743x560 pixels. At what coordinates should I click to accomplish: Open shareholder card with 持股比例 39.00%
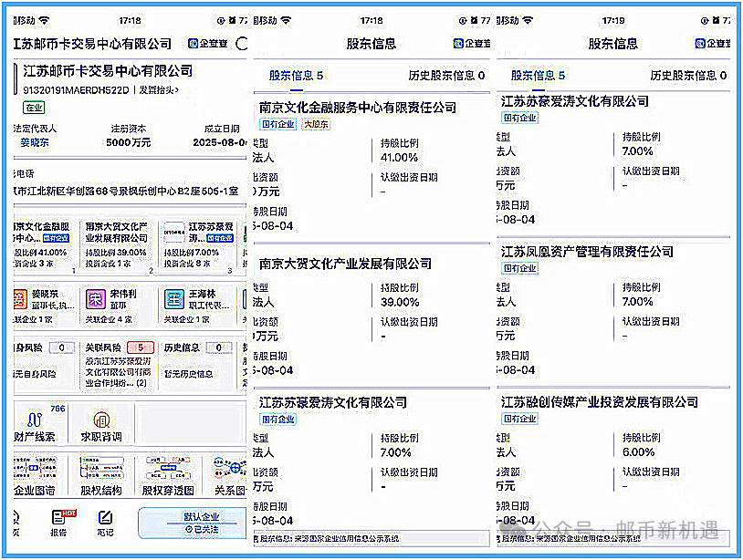[118, 245]
